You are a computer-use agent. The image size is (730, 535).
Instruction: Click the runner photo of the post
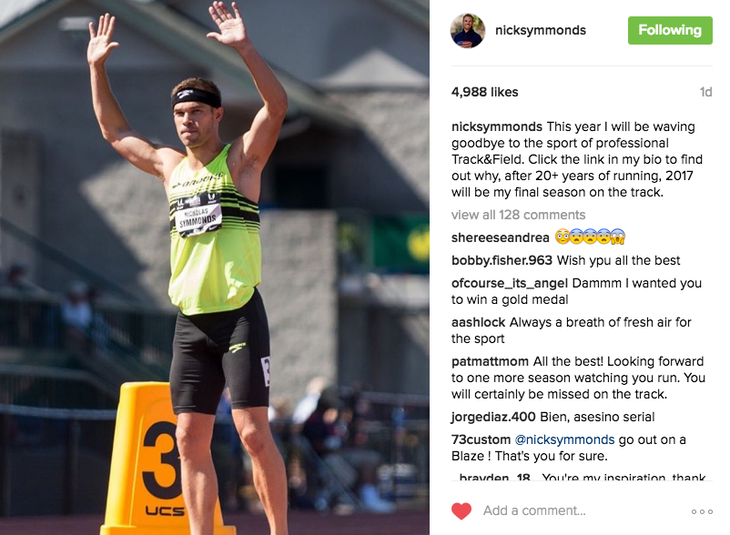tap(215, 267)
